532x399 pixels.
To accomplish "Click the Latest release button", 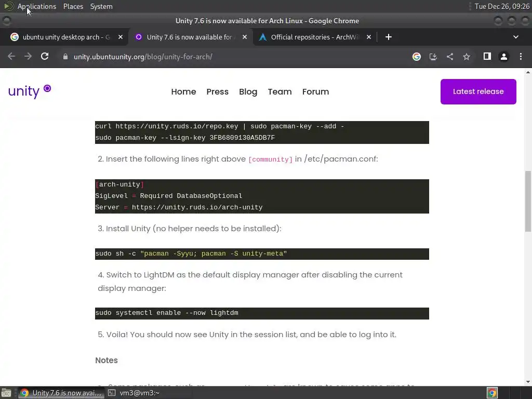I will pos(478,91).
